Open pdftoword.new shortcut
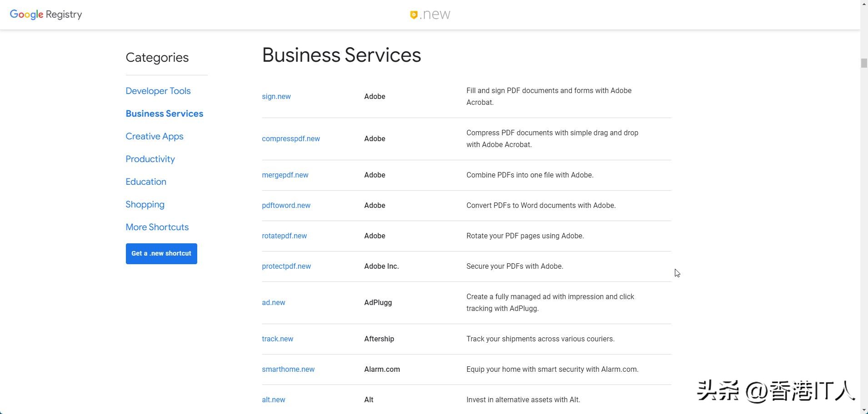This screenshot has height=414, width=868. coord(286,206)
